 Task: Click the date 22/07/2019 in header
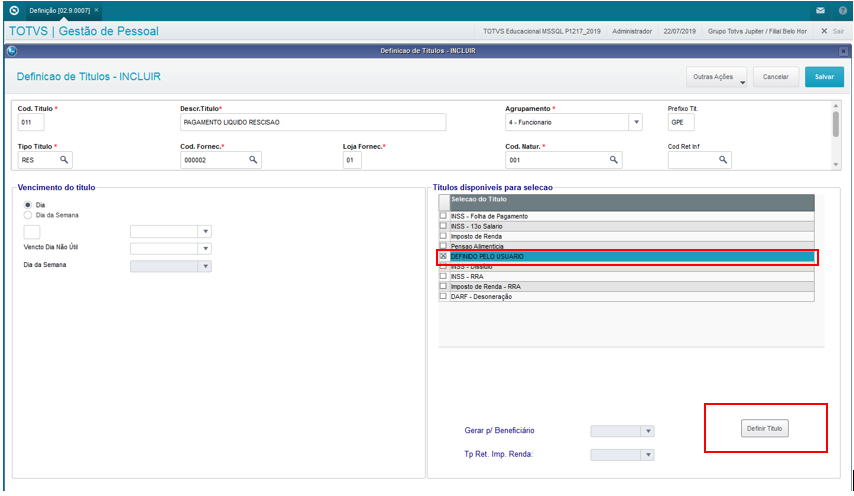(679, 31)
